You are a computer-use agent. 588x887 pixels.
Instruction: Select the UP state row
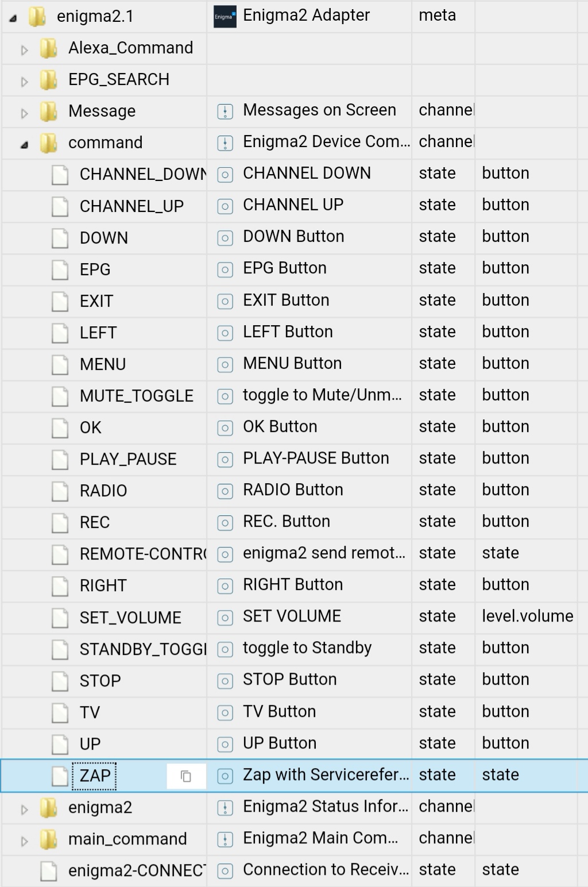coord(294,745)
